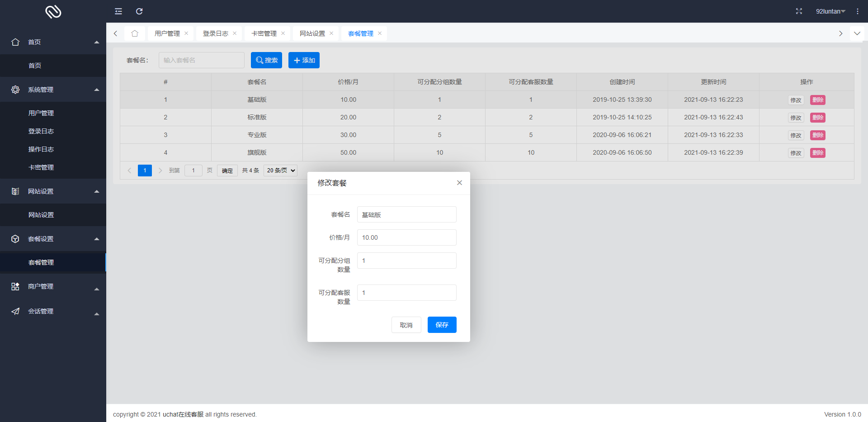The width and height of the screenshot is (868, 422).
Task: Collapse the sidebar with the menu icon
Action: pyautogui.click(x=118, y=11)
